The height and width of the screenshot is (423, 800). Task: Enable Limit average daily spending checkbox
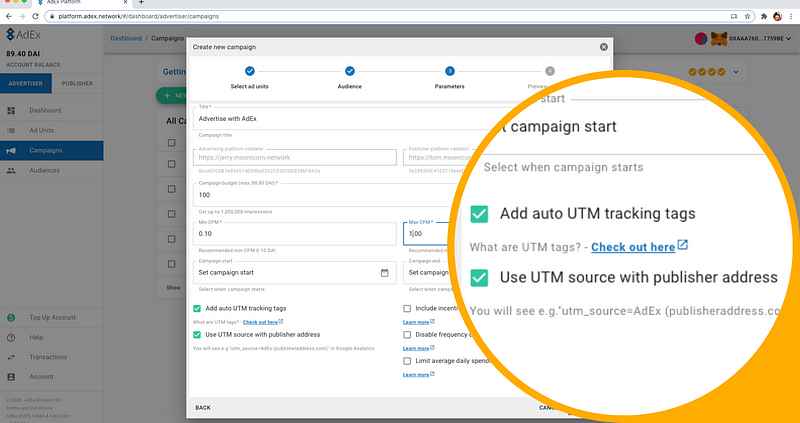[x=407, y=361]
